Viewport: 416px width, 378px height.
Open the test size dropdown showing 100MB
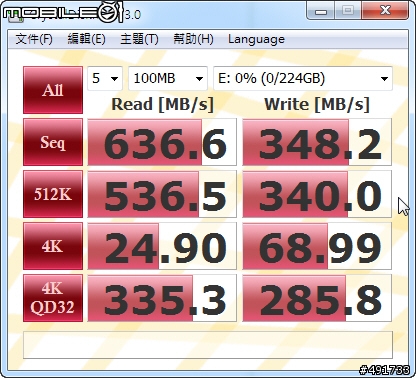168,78
